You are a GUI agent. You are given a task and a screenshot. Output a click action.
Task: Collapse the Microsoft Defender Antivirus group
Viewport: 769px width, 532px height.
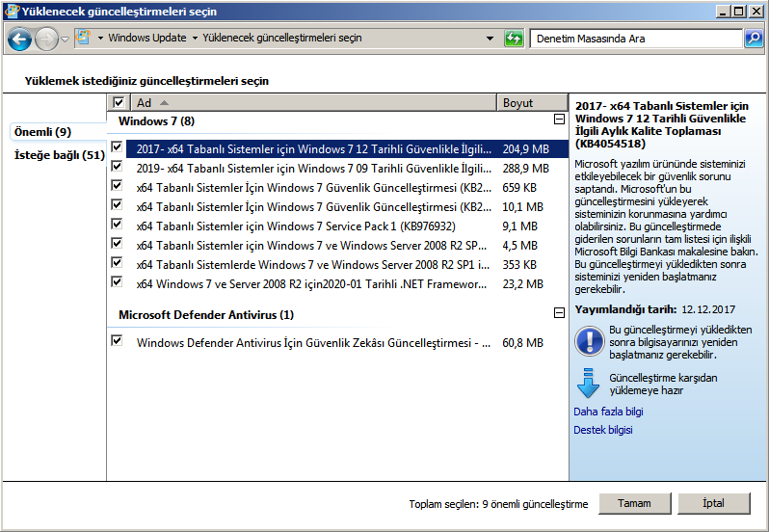pyautogui.click(x=559, y=313)
